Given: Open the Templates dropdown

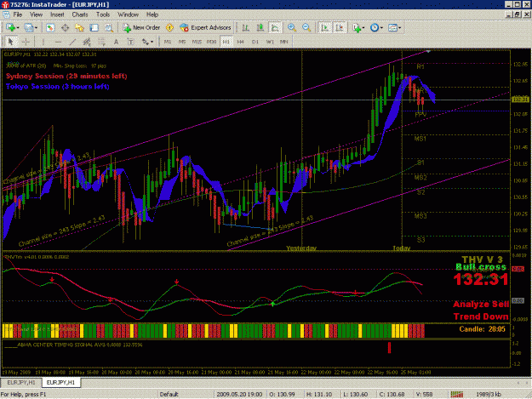Looking at the screenshot, I should (395, 28).
